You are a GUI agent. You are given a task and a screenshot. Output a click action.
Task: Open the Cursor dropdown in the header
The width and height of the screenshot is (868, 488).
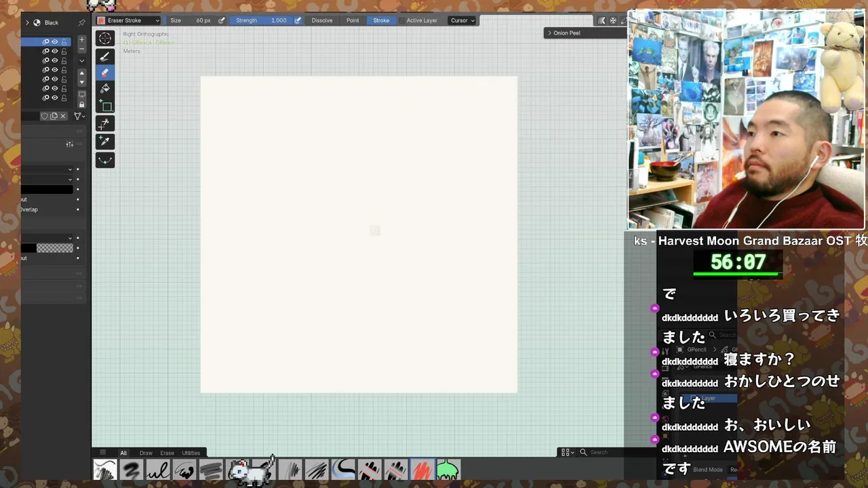point(462,20)
